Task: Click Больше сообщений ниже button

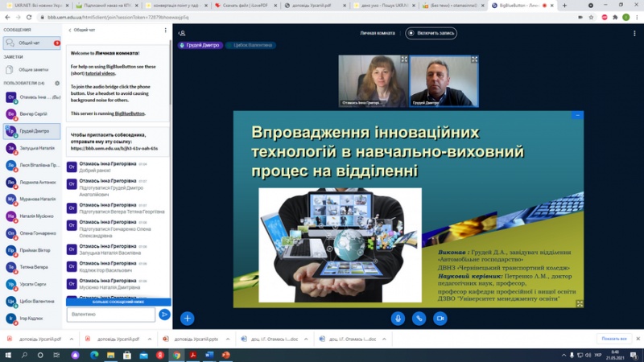Action: pyautogui.click(x=118, y=302)
